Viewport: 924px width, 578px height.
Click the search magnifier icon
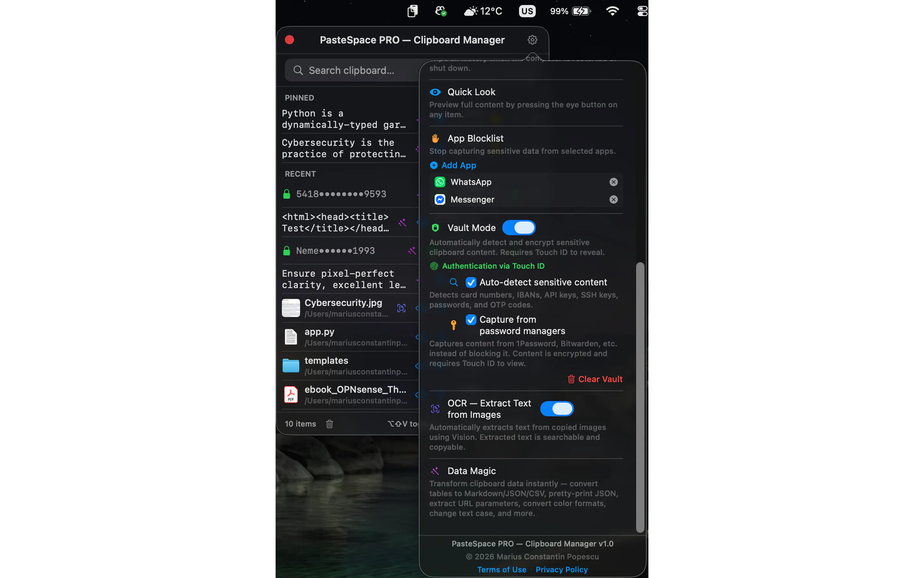[298, 70]
